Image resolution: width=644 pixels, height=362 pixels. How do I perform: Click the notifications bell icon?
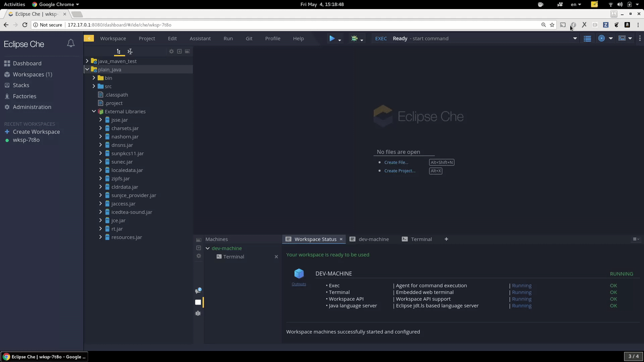(x=71, y=44)
